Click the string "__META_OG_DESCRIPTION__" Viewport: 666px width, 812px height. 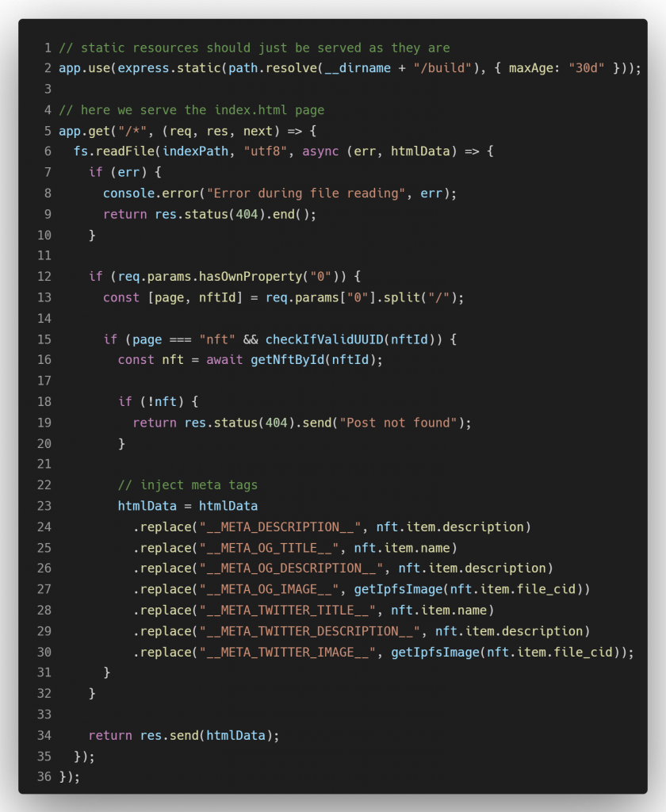[291, 569]
